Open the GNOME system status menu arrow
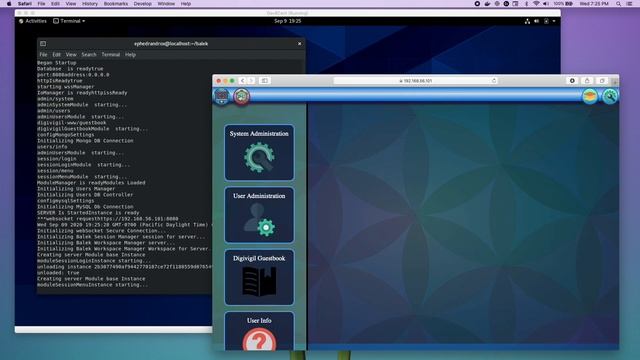The image size is (640, 360). [554, 21]
